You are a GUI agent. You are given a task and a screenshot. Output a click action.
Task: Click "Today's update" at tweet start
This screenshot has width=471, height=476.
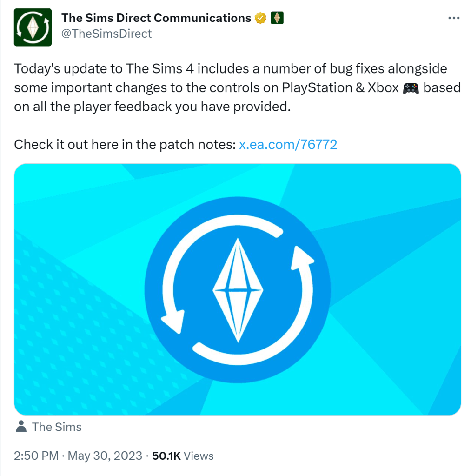(x=60, y=69)
